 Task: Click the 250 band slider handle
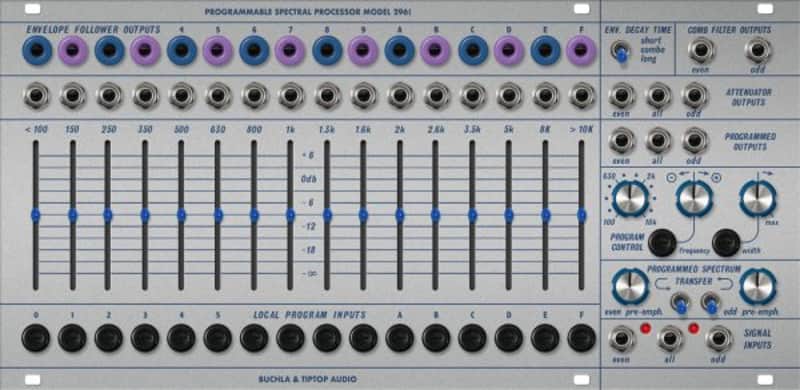point(108,215)
